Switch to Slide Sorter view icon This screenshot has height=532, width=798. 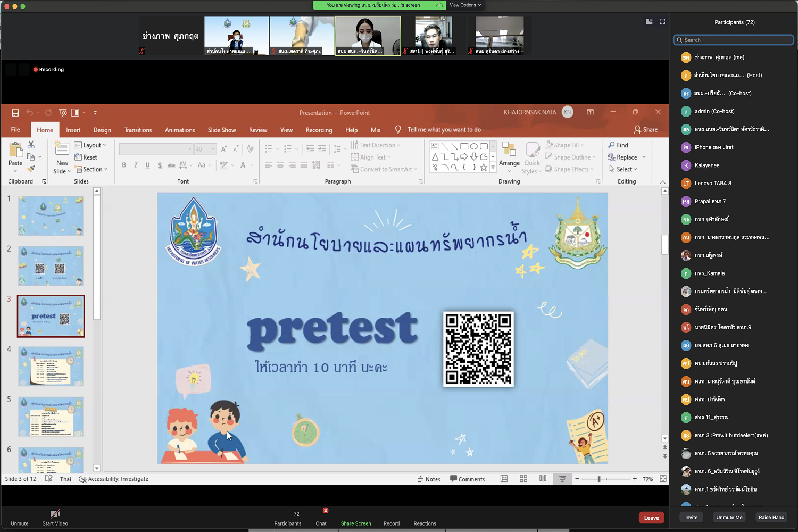point(523,479)
